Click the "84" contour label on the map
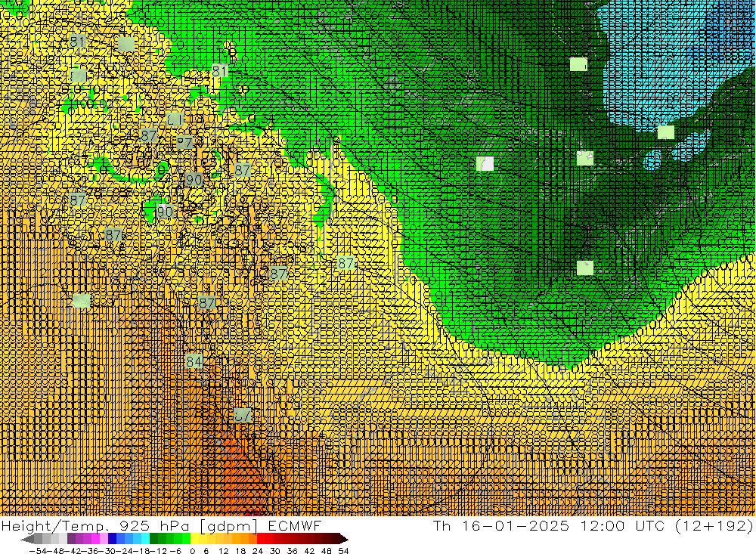756x554 pixels. click(x=194, y=361)
